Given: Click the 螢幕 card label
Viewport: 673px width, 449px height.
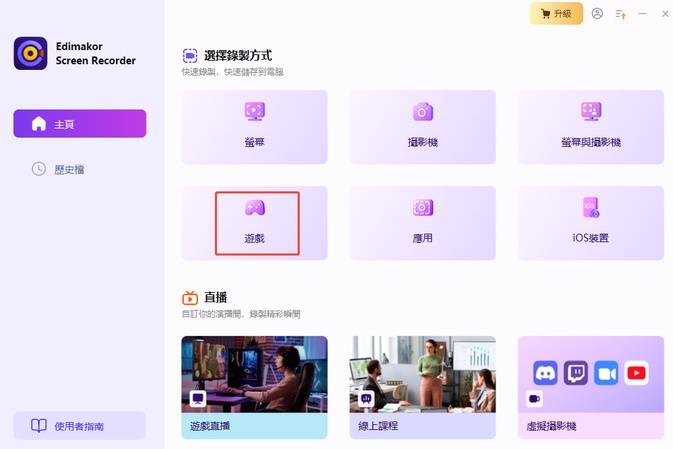Looking at the screenshot, I should click(255, 142).
